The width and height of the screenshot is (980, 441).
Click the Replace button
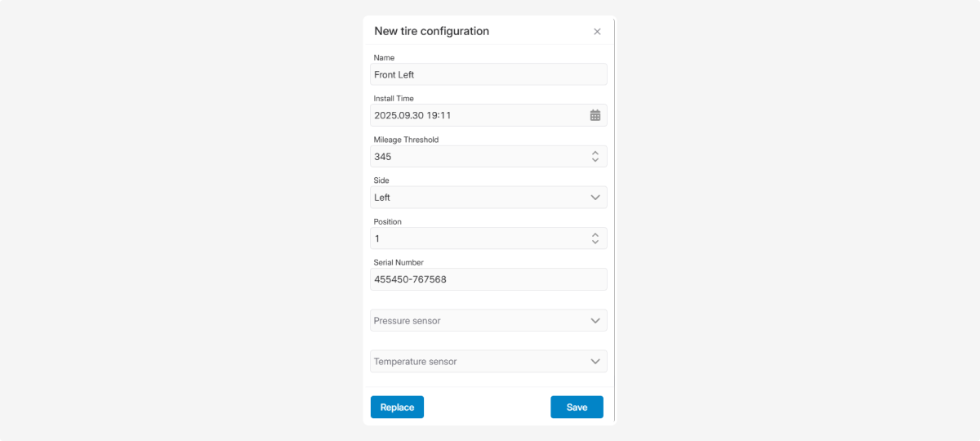point(397,408)
